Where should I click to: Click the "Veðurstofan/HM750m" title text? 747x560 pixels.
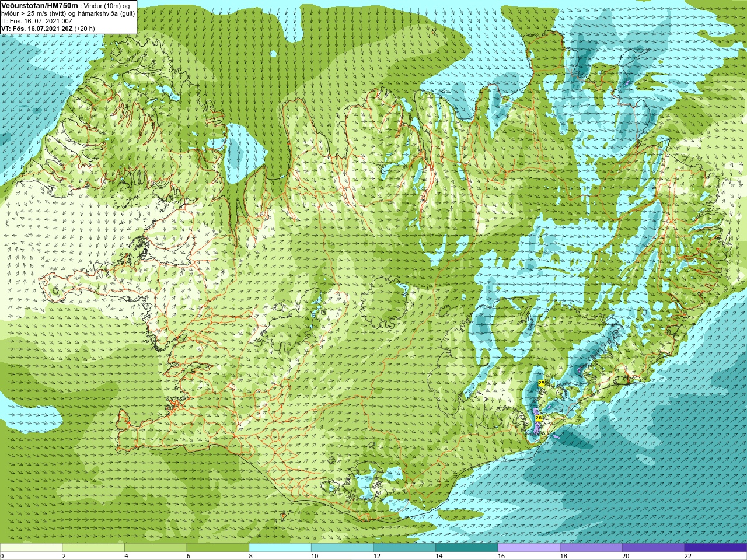coord(39,5)
